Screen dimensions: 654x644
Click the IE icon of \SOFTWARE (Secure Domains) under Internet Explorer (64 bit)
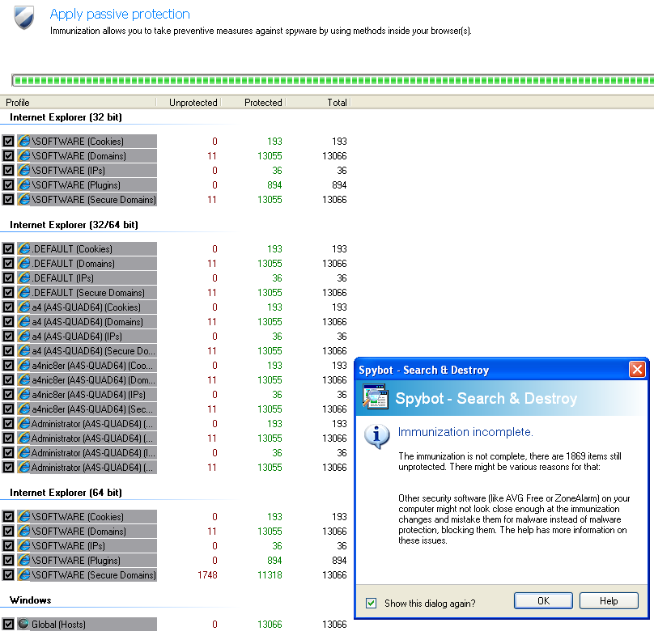pos(24,575)
